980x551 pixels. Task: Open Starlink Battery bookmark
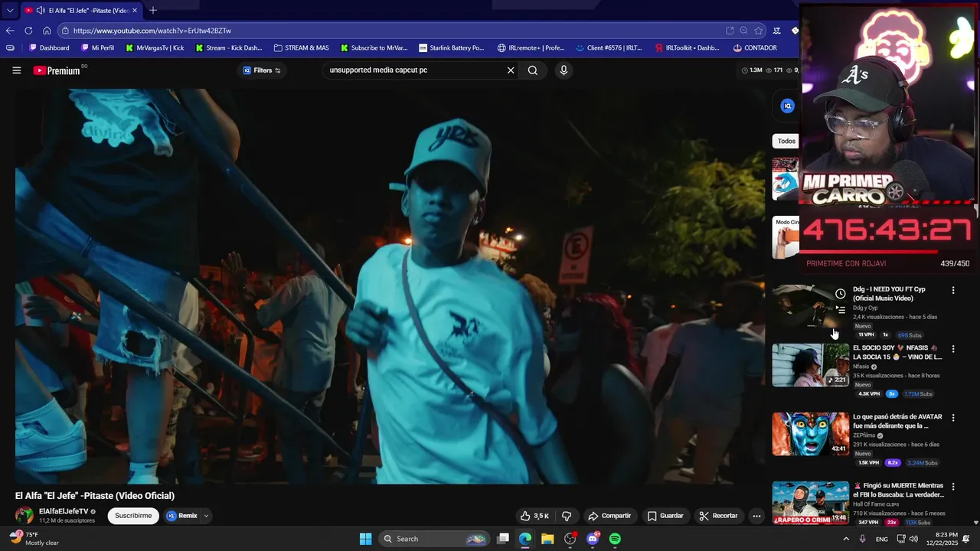click(452, 47)
